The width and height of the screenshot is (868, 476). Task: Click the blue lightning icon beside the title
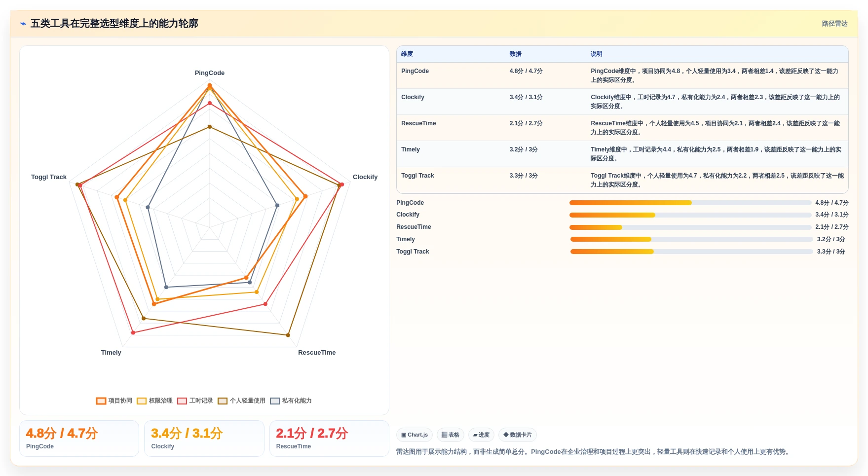pyautogui.click(x=23, y=24)
